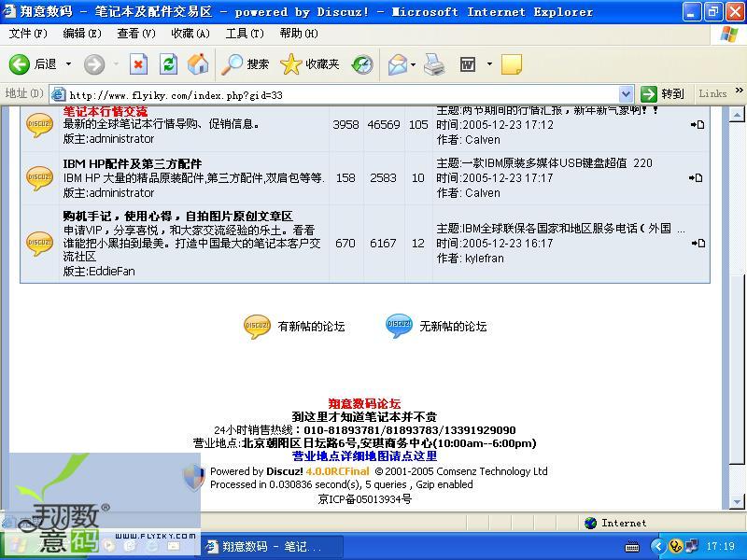Open Favorites (收藏夹) star icon

tap(291, 64)
